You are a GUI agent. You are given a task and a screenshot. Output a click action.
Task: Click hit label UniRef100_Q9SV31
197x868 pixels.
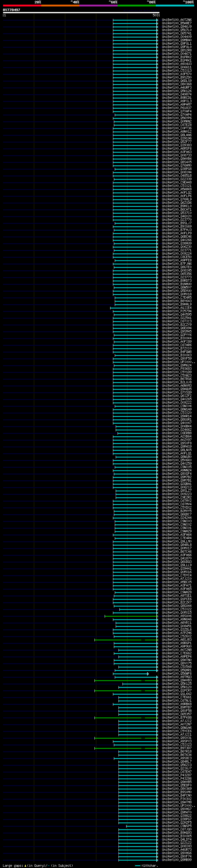pyautogui.click(x=177, y=738)
